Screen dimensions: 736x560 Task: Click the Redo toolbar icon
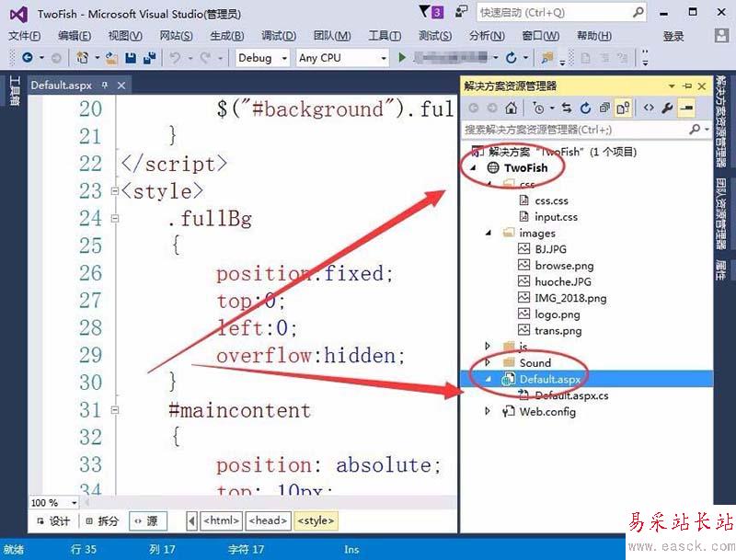205,58
